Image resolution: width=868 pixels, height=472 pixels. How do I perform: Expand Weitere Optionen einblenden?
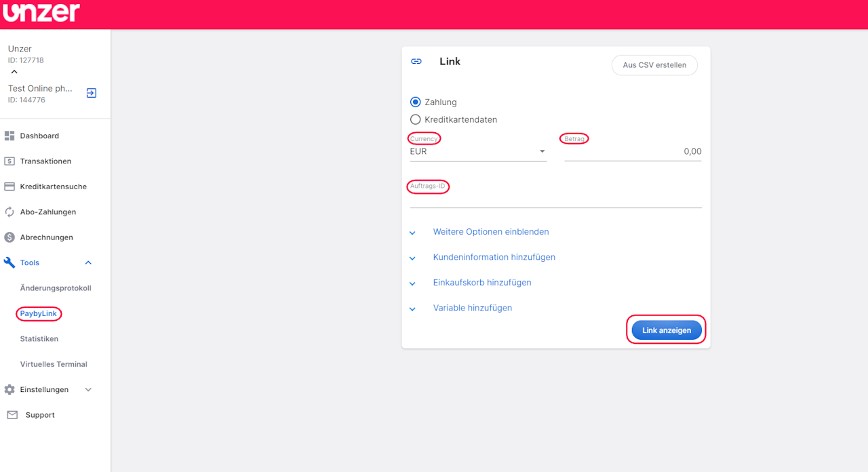[491, 232]
